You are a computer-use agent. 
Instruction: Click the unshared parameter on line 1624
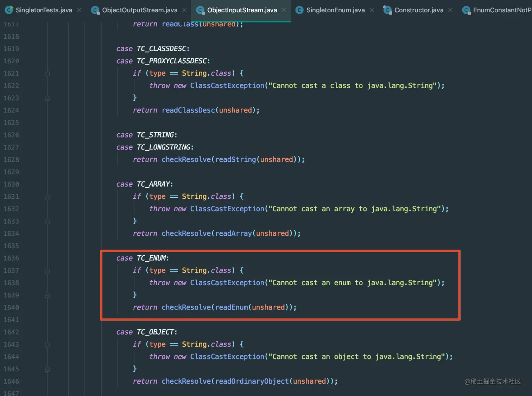[235, 110]
